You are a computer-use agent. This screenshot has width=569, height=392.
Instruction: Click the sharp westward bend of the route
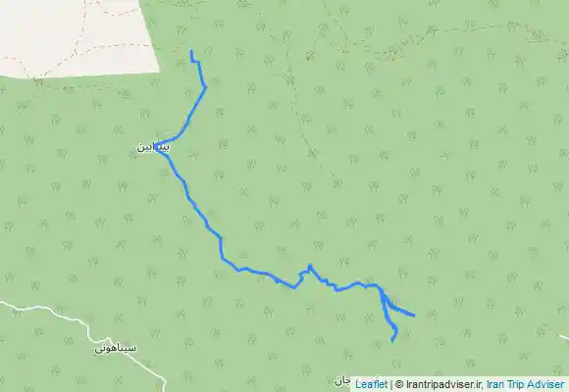[x=157, y=146]
